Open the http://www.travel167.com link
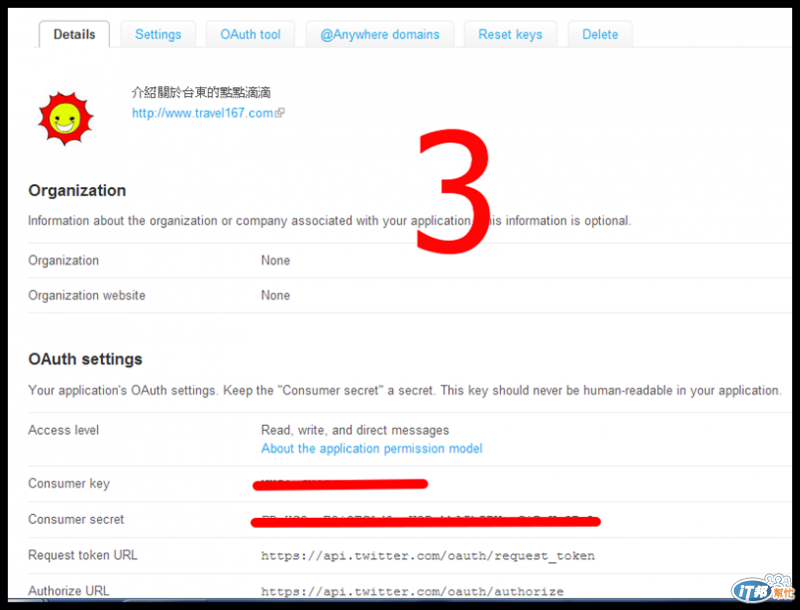The height and width of the screenshot is (610, 800). 203,113
